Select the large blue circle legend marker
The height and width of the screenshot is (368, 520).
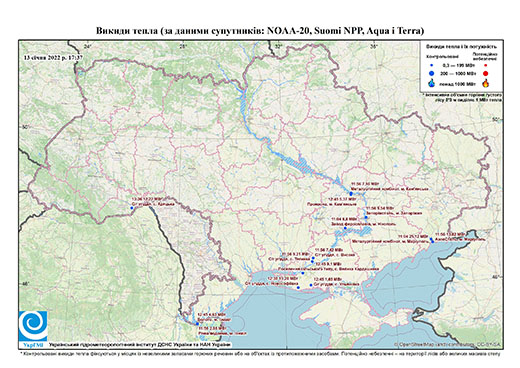point(432,73)
